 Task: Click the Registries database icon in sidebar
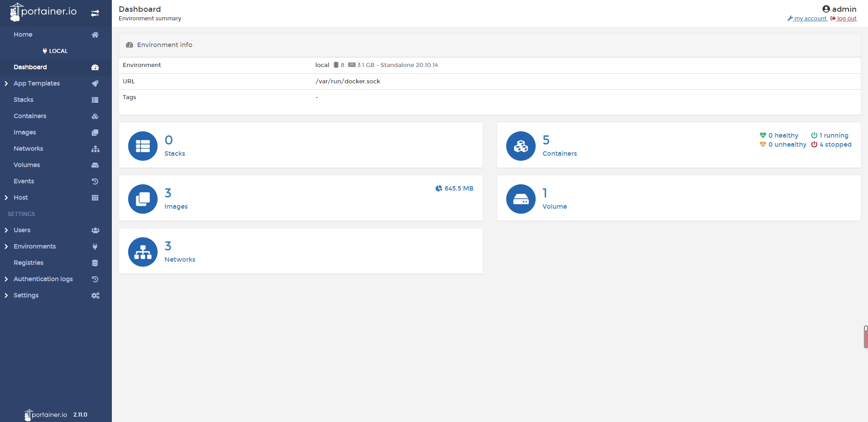click(95, 263)
